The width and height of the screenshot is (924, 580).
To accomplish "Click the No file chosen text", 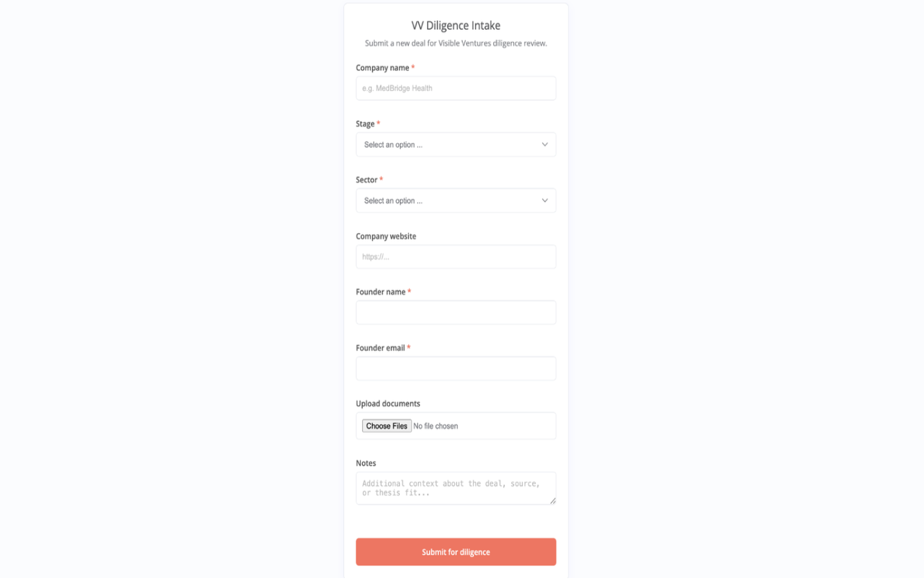I will point(435,426).
